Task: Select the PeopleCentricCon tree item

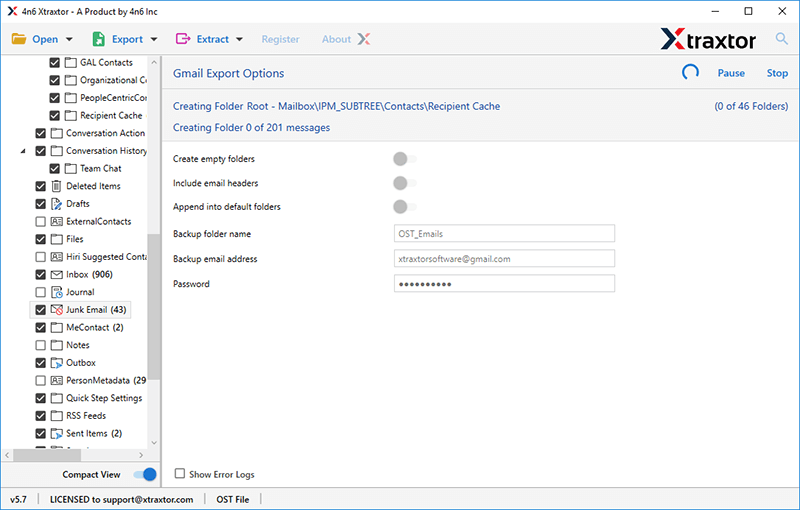Action: pyautogui.click(x=113, y=98)
